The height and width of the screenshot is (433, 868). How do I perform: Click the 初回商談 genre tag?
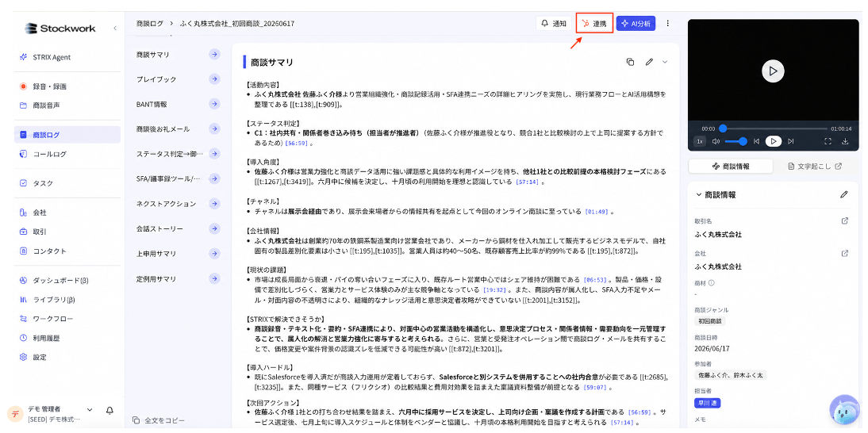pyautogui.click(x=710, y=320)
